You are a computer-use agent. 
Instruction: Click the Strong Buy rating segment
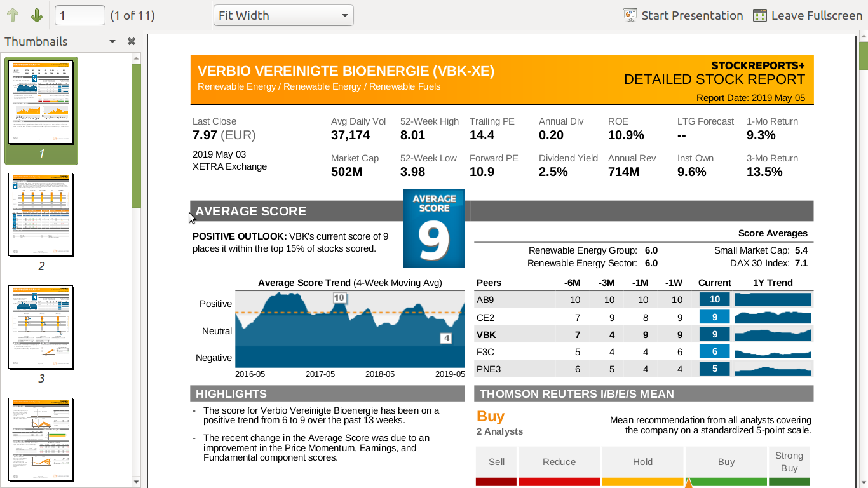[789, 466]
